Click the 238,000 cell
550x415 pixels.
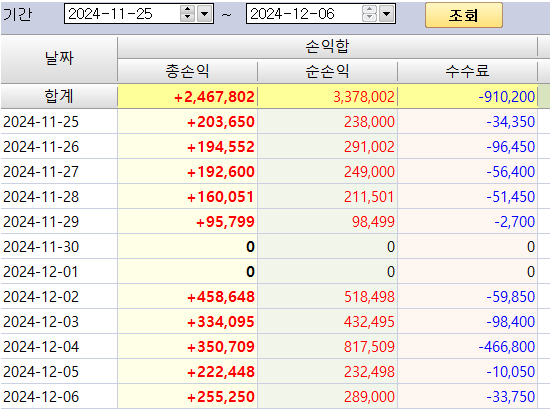click(327, 122)
